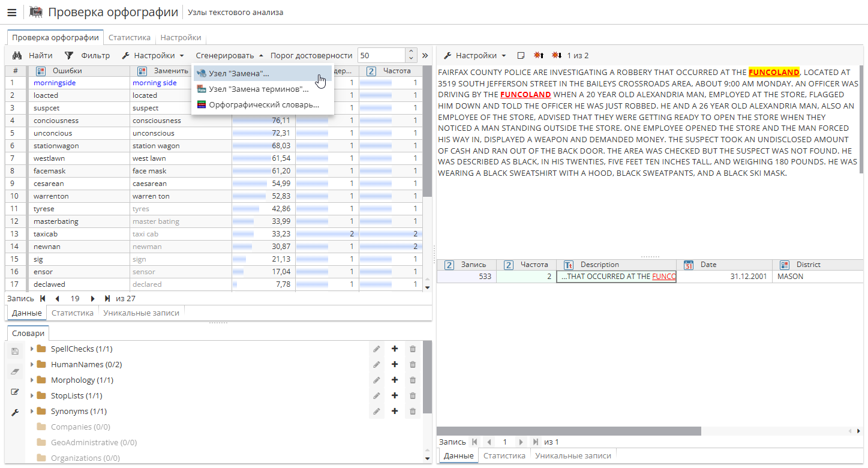Sort by the Description column header

click(616, 265)
